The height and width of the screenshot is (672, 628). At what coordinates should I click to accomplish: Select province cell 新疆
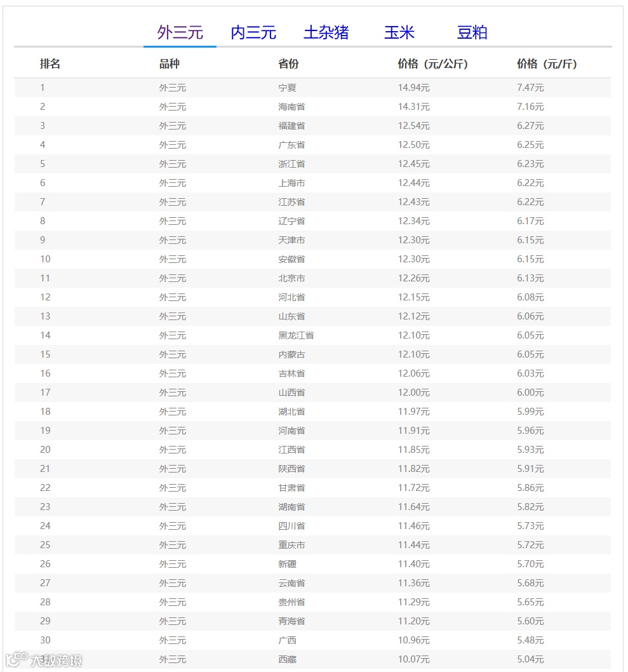(287, 565)
